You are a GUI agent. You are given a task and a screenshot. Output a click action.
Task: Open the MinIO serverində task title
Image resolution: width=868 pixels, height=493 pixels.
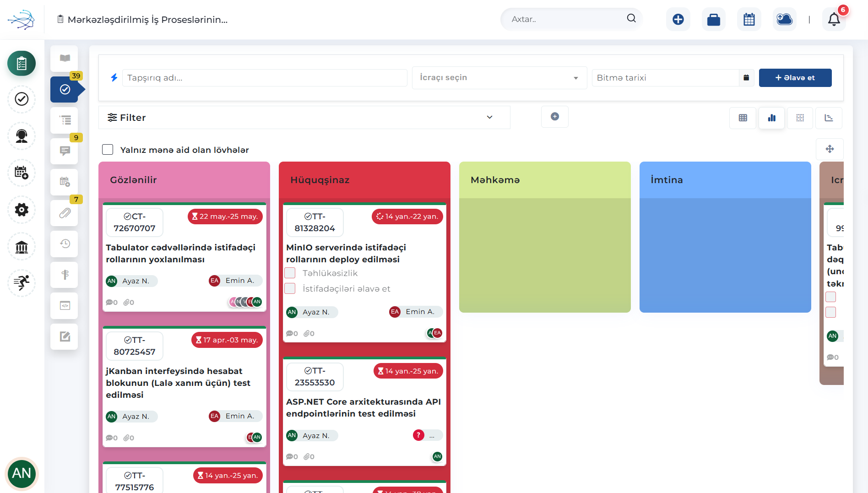point(346,253)
